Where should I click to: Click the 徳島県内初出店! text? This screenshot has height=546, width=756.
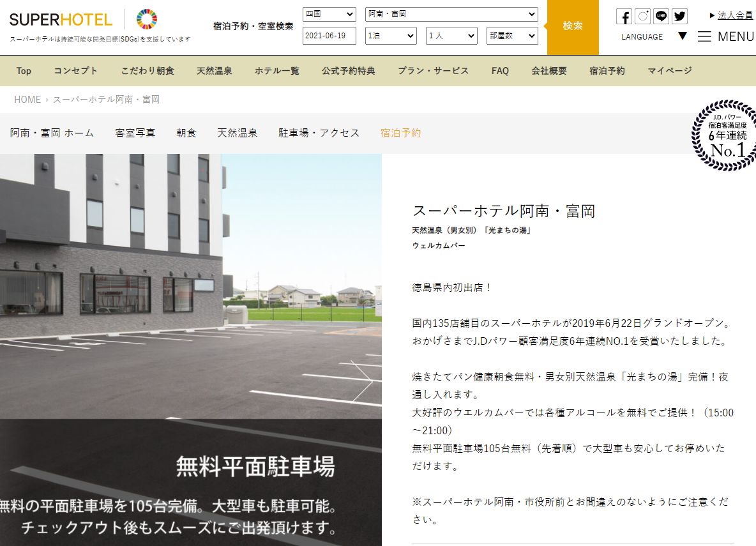pyautogui.click(x=452, y=287)
